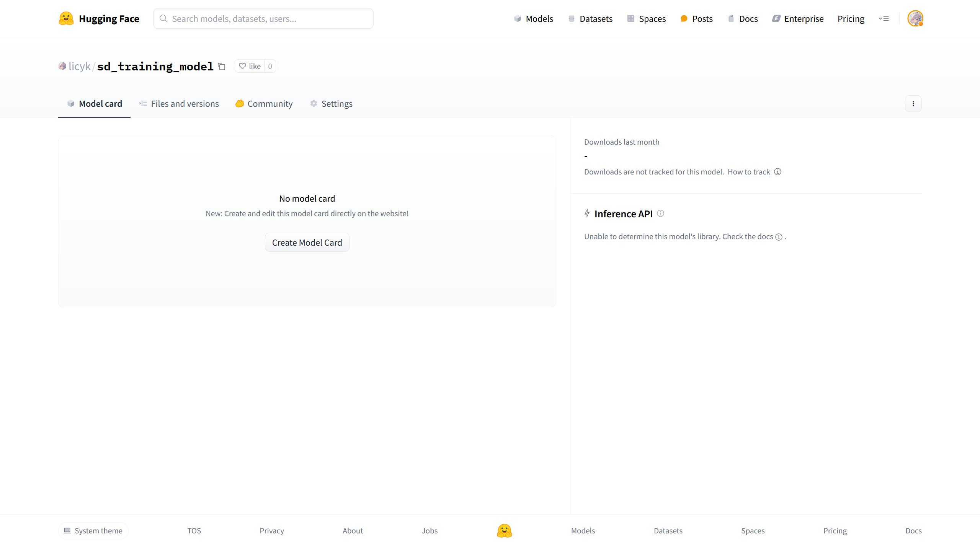Screen dimensions: 980x551
Task: Open the user avatar profile menu
Action: (915, 18)
